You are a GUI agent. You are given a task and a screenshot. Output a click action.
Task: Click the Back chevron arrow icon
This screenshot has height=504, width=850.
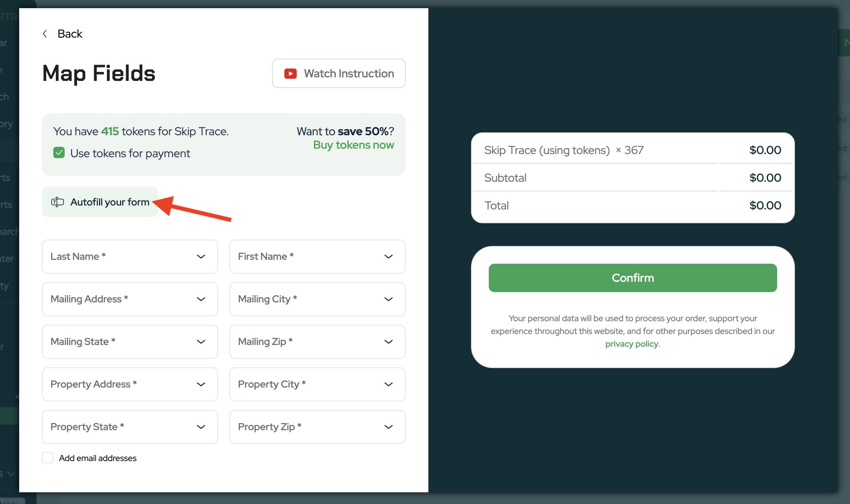[45, 34]
